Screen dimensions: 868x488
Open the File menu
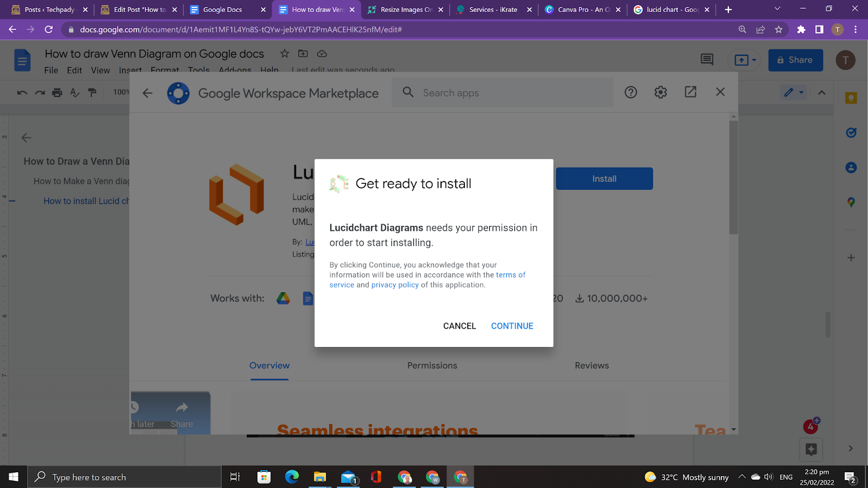point(51,70)
